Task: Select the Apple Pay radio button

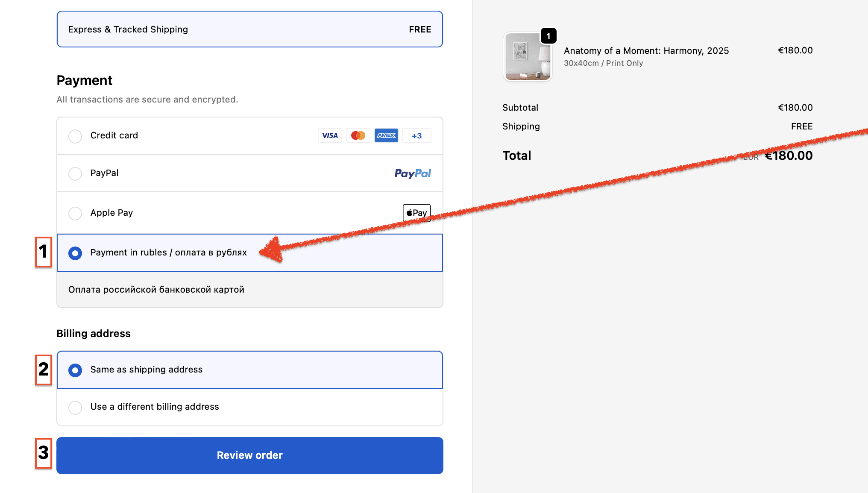Action: 75,213
